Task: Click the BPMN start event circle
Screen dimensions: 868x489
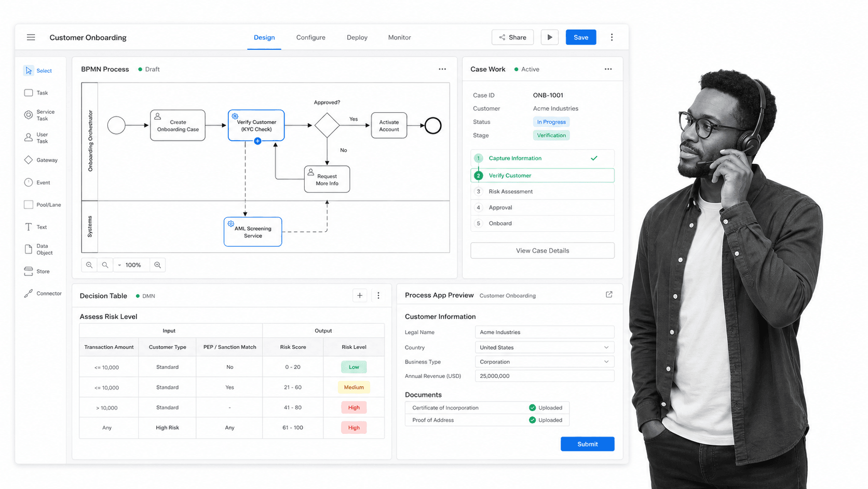Action: 116,125
